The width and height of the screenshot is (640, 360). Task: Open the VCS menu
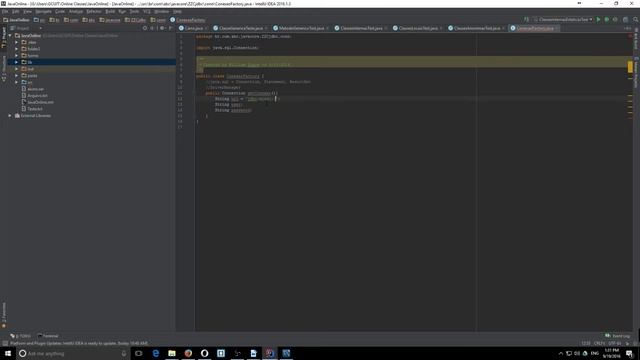pyautogui.click(x=147, y=11)
